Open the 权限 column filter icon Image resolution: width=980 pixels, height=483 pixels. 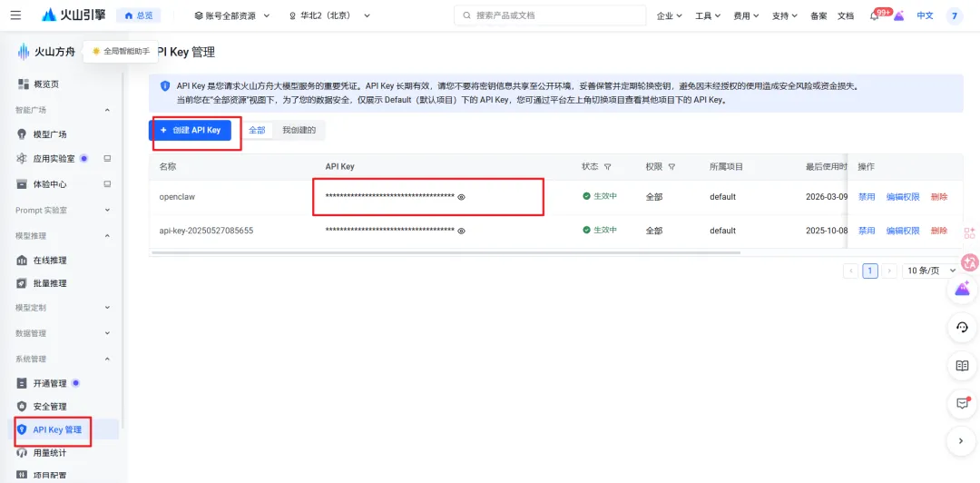click(671, 167)
